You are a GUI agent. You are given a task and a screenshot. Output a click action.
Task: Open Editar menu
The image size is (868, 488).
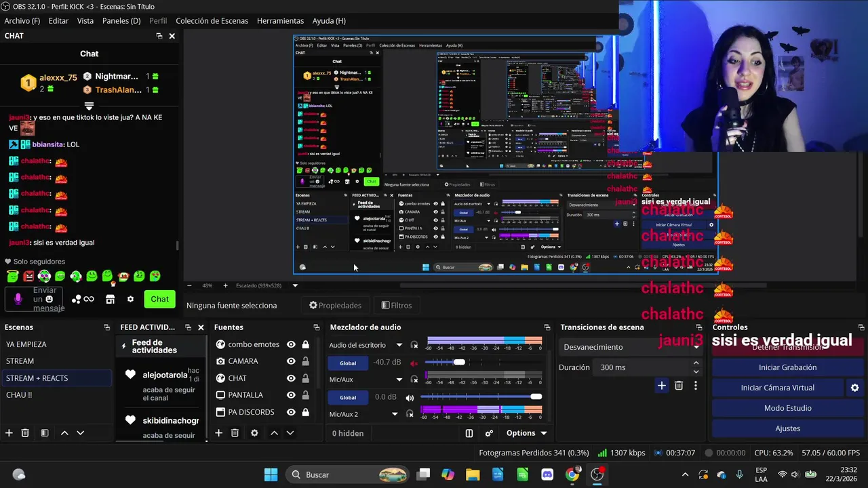58,21
